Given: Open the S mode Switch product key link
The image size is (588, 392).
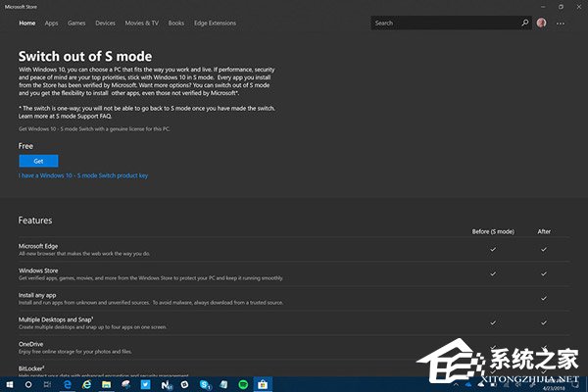Looking at the screenshot, I should [x=83, y=175].
